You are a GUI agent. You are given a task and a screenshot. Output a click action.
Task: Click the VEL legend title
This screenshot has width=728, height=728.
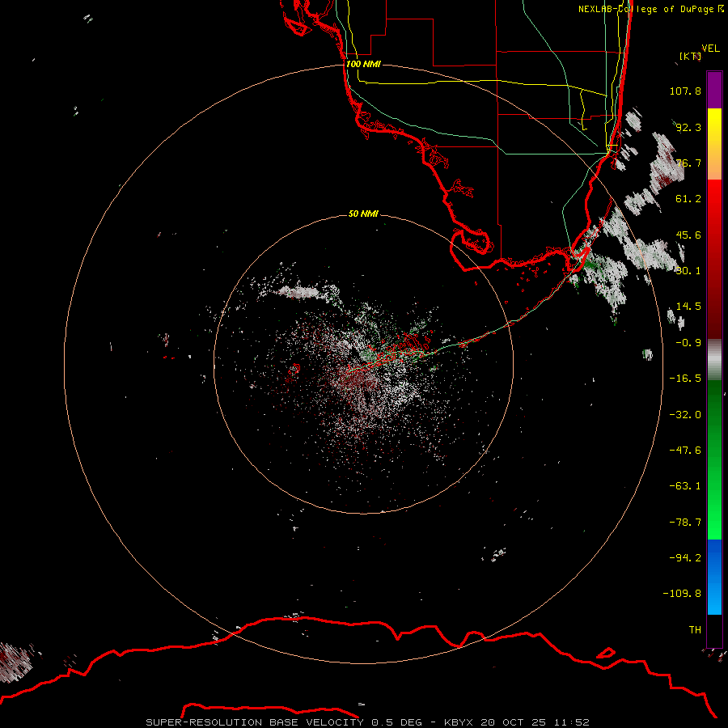pos(710,49)
